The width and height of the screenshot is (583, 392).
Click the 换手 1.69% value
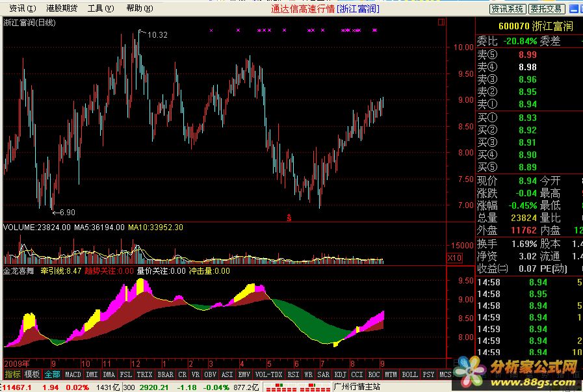[x=525, y=244]
